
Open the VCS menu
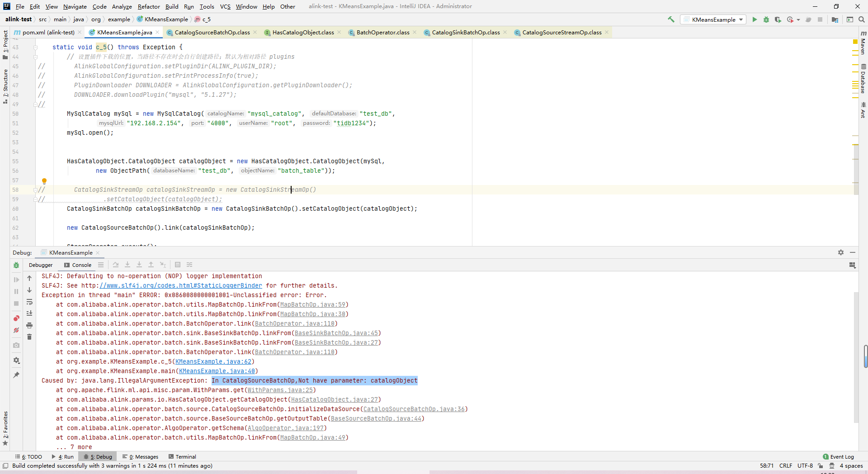[225, 6]
